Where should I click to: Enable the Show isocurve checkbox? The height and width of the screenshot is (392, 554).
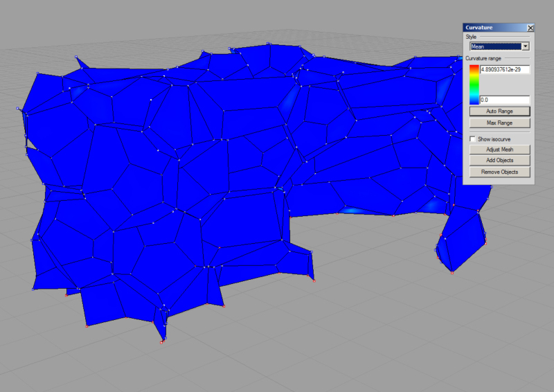tap(472, 139)
